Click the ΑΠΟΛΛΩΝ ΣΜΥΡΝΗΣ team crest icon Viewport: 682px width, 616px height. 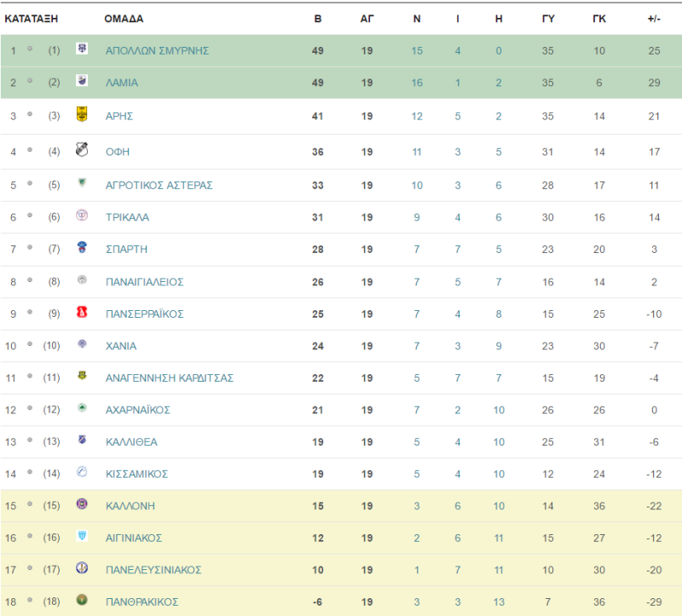pos(82,49)
